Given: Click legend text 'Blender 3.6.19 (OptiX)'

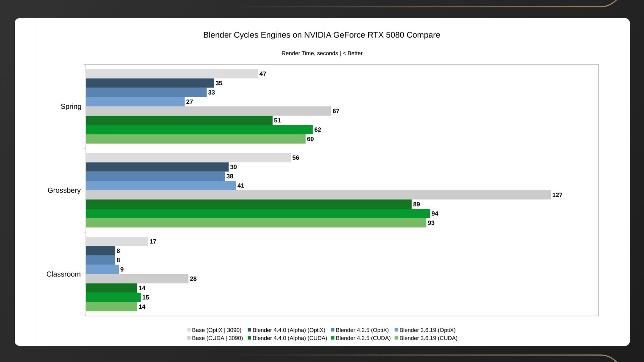Looking at the screenshot, I should pyautogui.click(x=427, y=330).
